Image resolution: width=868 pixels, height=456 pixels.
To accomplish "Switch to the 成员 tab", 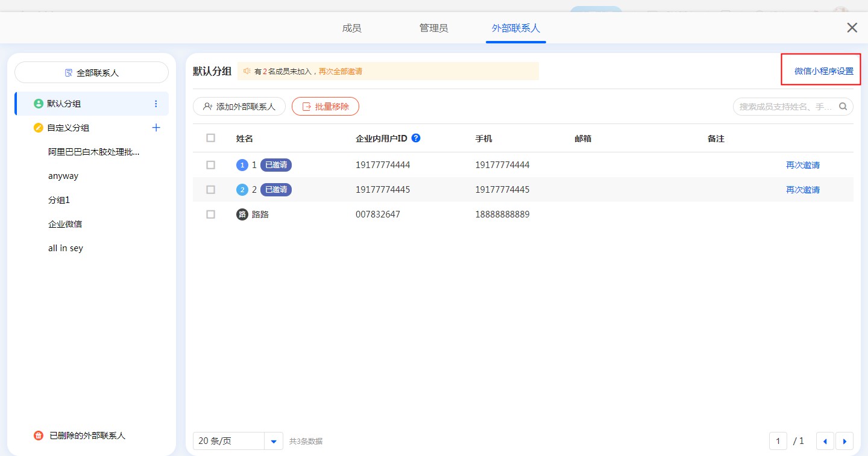I will 351,28.
